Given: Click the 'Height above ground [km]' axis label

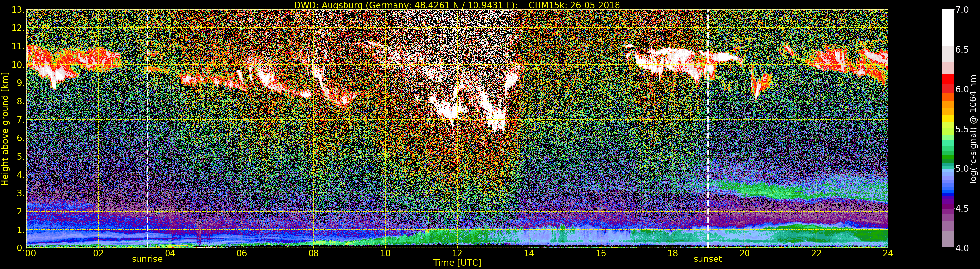Looking at the screenshot, I should click(5, 129).
